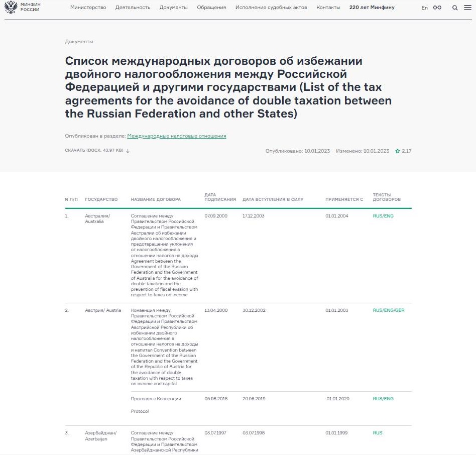
Task: Open the Обращения menu item
Action: (x=211, y=8)
